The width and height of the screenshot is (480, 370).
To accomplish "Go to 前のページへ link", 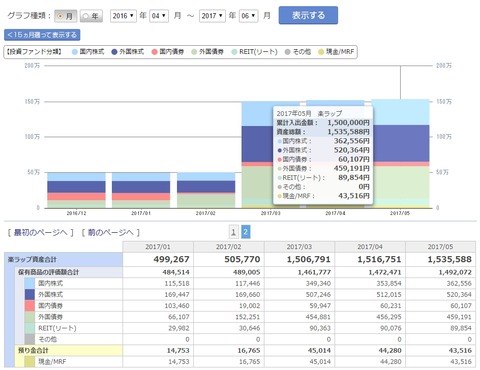I will (111, 232).
